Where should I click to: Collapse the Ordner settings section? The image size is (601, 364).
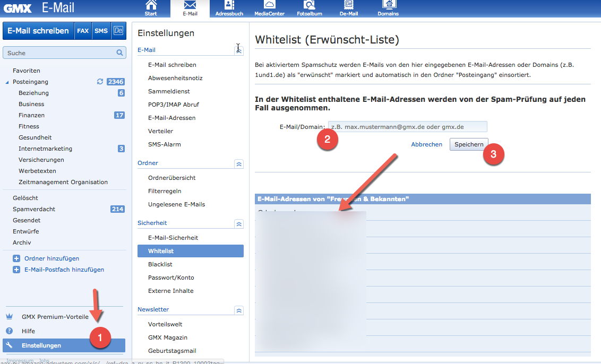tap(239, 164)
